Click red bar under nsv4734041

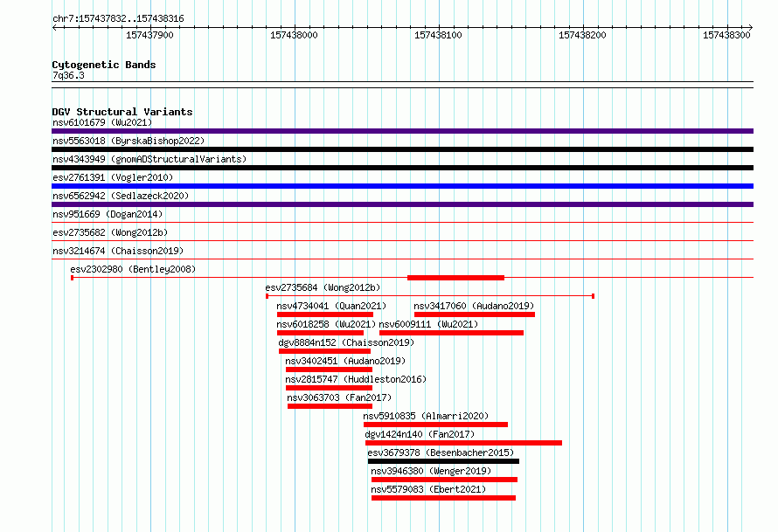click(x=325, y=314)
